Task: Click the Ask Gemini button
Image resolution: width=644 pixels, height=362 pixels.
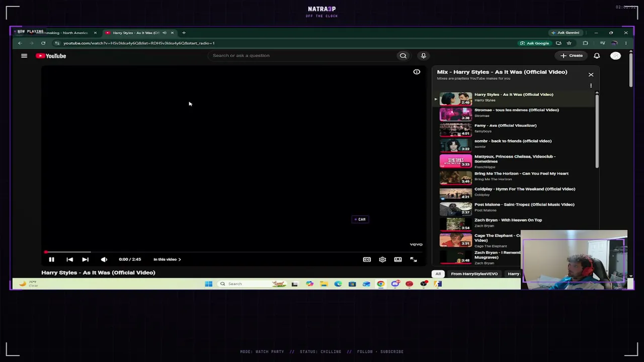Action: coord(565,33)
